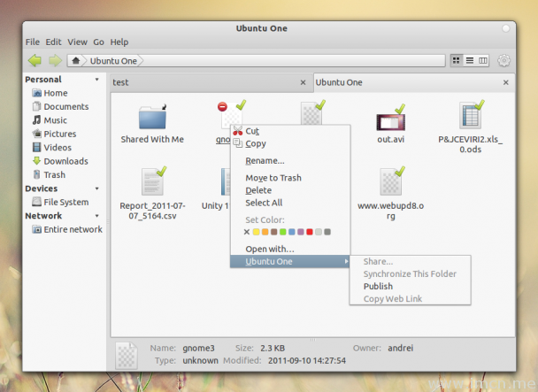
Task: Open Documents in the sidebar
Action: [61, 107]
